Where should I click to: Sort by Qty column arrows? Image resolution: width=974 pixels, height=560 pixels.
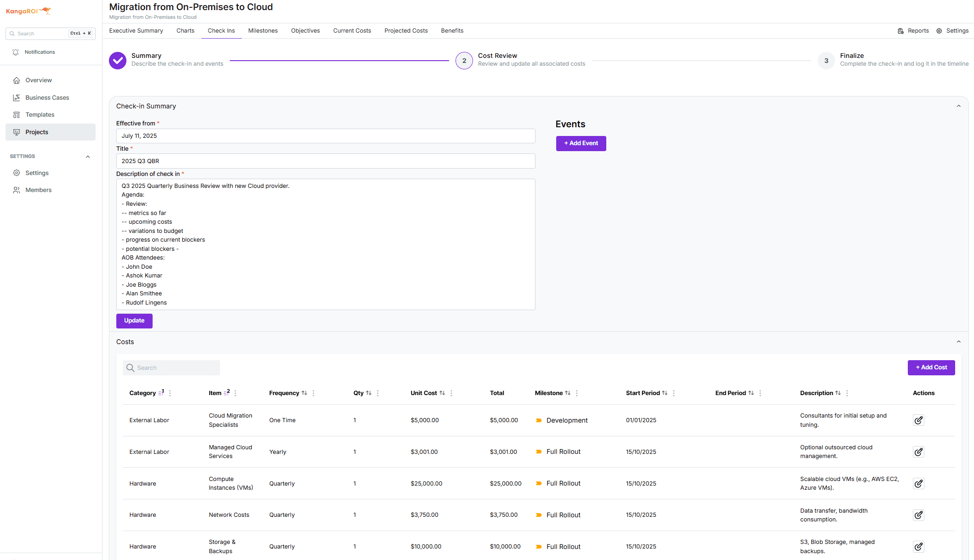[x=369, y=393]
